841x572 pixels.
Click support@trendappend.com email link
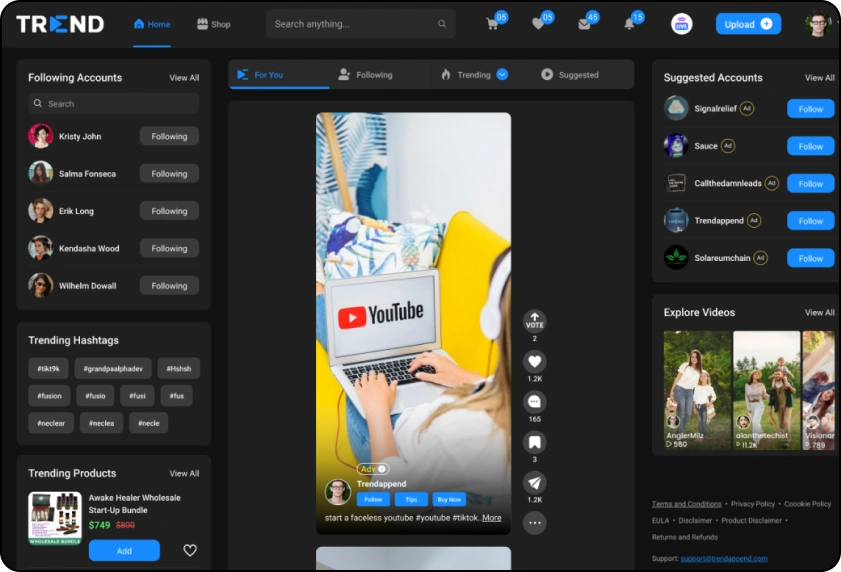[724, 559]
